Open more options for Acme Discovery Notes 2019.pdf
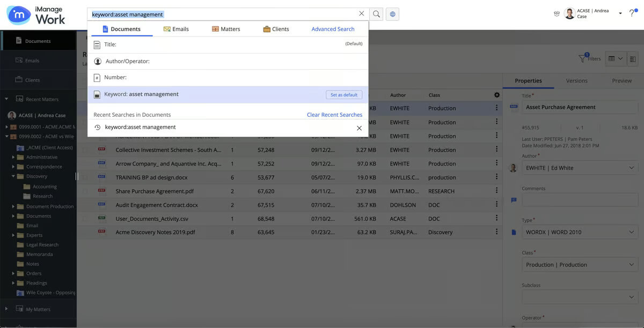The image size is (644, 328). (496, 233)
